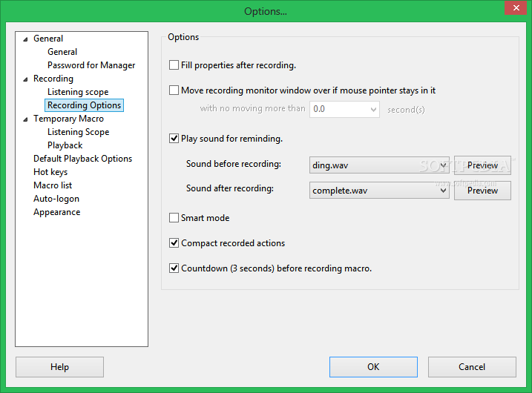
Task: Collapse the top-level General tree node
Action: point(25,39)
